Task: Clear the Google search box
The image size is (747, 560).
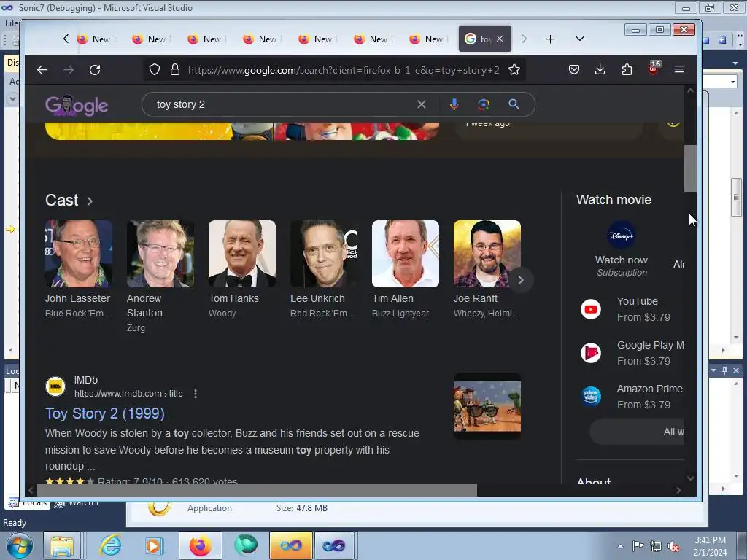Action: 422,104
